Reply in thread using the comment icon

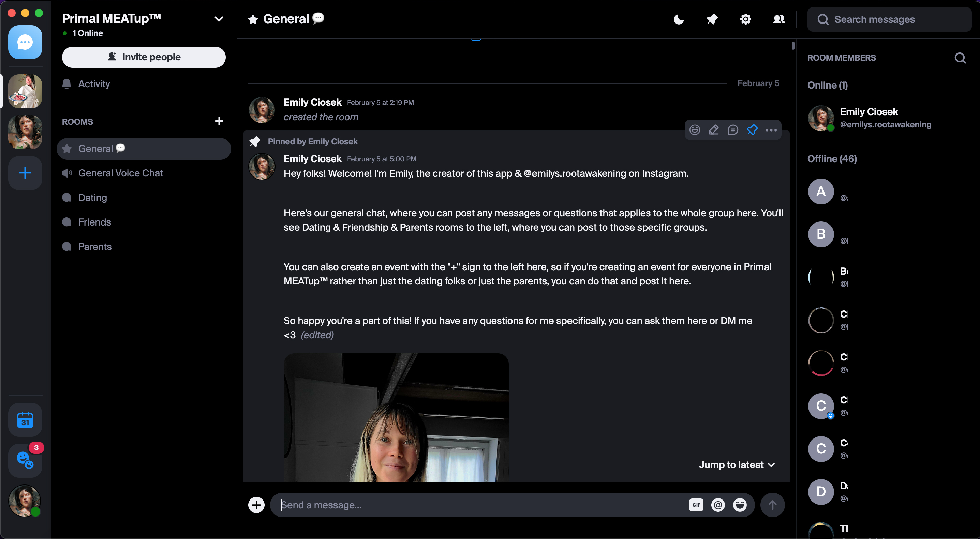[733, 130]
